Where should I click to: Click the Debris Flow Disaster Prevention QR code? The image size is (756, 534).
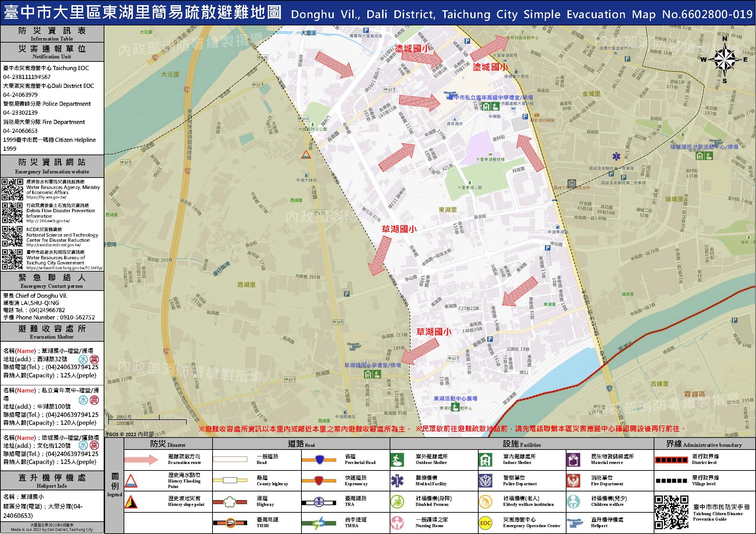13,213
